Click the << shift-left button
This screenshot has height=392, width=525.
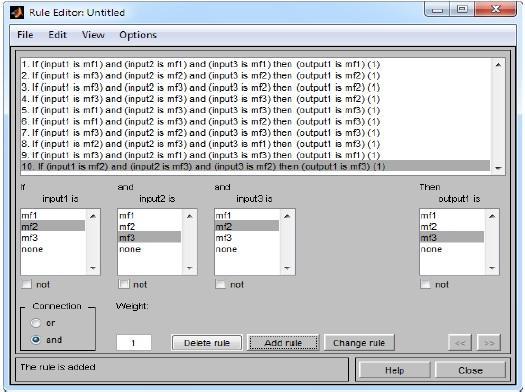(460, 343)
